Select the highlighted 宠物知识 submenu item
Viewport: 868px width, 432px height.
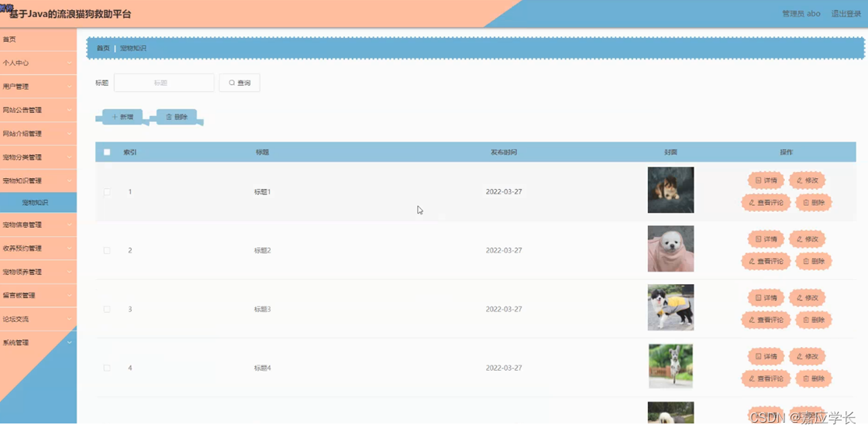(x=38, y=202)
